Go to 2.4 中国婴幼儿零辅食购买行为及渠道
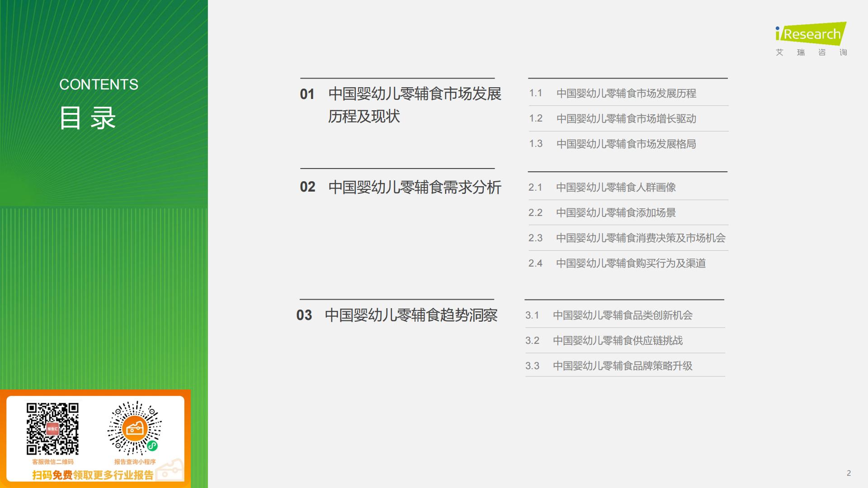The width and height of the screenshot is (868, 488). (x=617, y=263)
